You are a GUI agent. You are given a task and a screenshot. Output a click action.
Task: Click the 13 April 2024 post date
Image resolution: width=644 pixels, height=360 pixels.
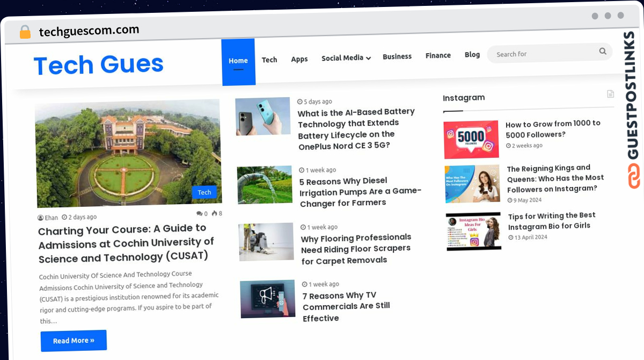click(528, 237)
